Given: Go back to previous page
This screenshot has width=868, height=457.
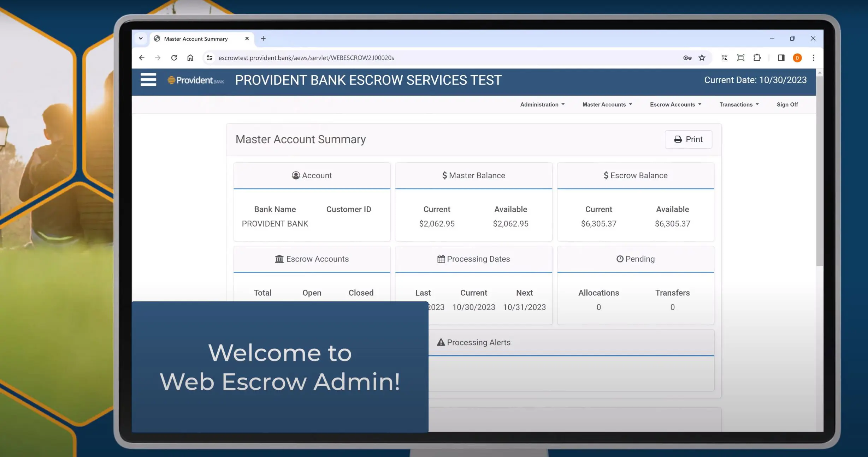Looking at the screenshot, I should pyautogui.click(x=142, y=58).
